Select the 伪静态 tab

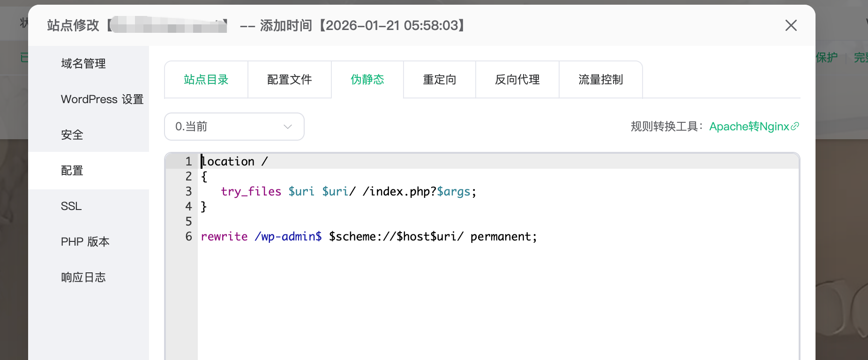click(367, 80)
